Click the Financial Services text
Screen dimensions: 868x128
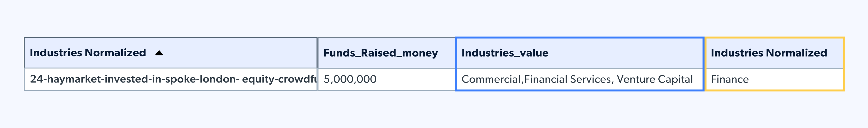pos(567,79)
